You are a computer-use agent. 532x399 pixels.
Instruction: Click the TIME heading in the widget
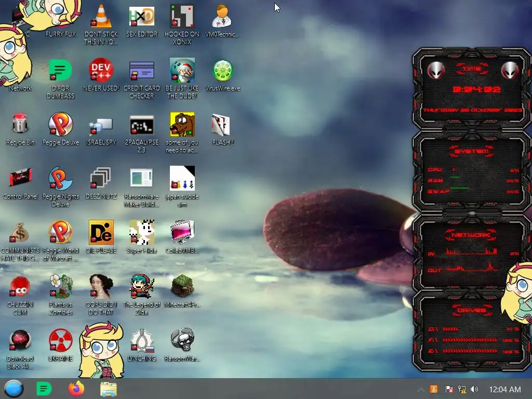472,69
